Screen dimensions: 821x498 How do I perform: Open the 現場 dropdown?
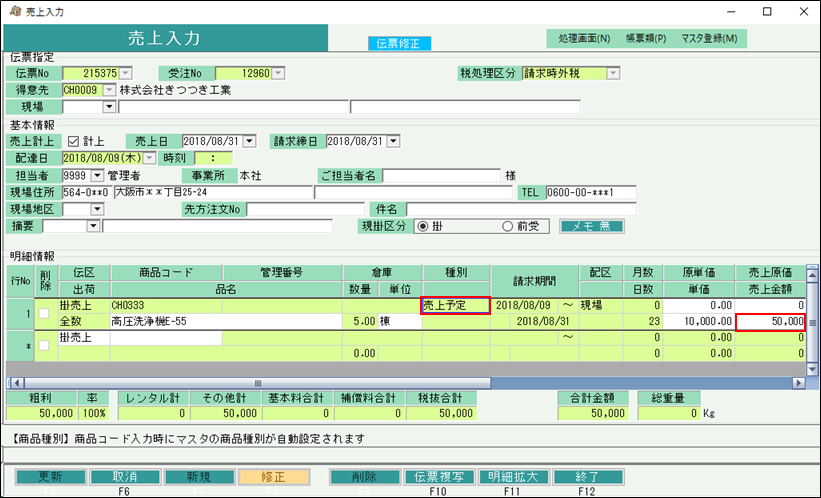tap(109, 107)
